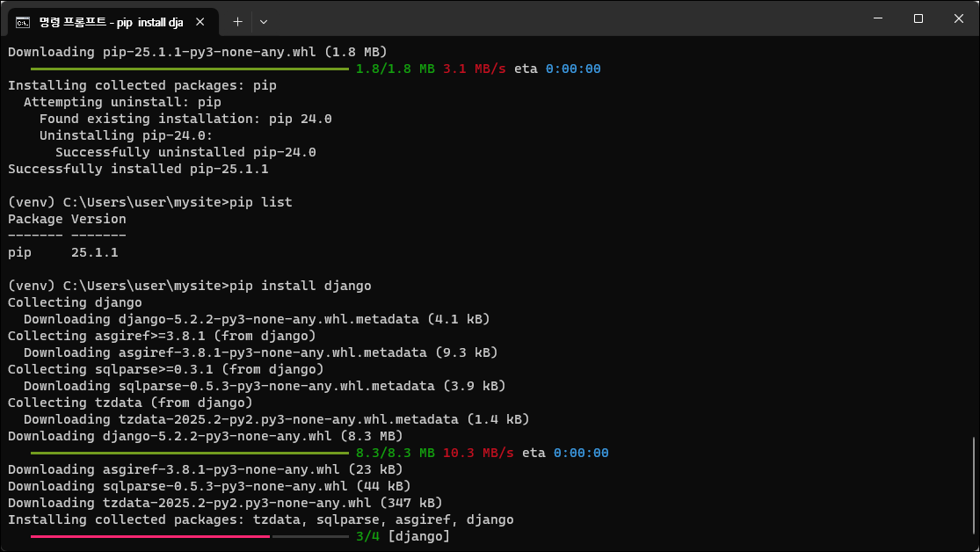Click the django-5.2.2 whl.metadata (4.1 kB) line
Viewport: 980px width, 552px height.
[257, 319]
